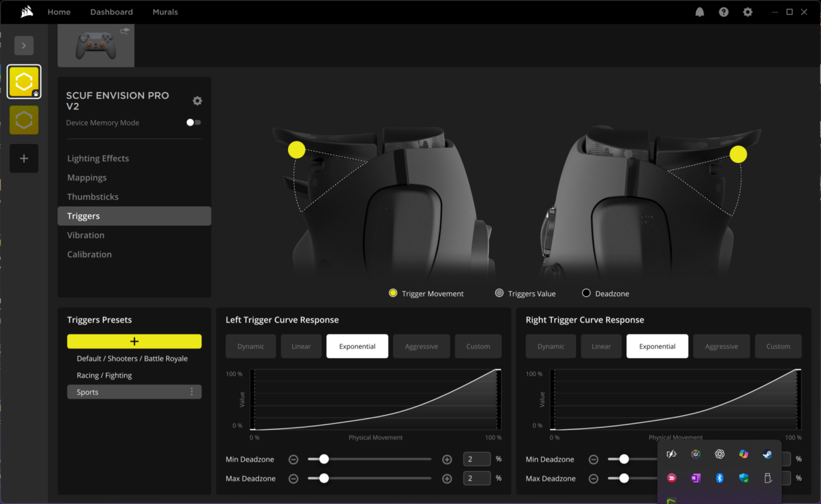
Task: Click left trigger Min Deadzone slider handle
Action: (x=324, y=459)
